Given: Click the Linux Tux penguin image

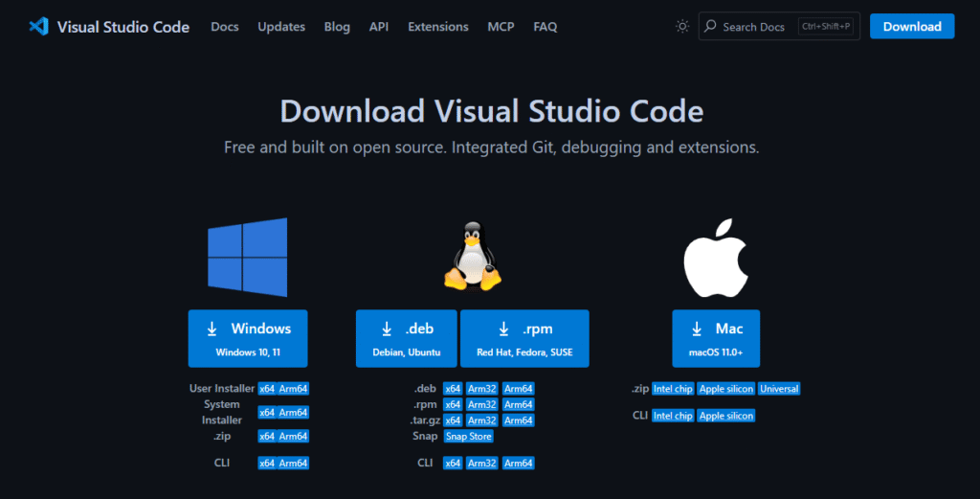Looking at the screenshot, I should click(x=472, y=257).
